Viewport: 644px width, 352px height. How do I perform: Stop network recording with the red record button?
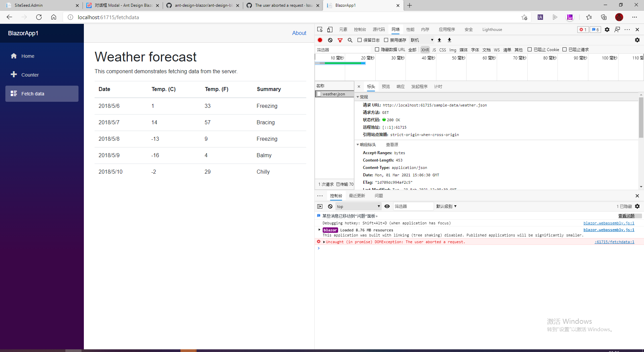(x=320, y=40)
